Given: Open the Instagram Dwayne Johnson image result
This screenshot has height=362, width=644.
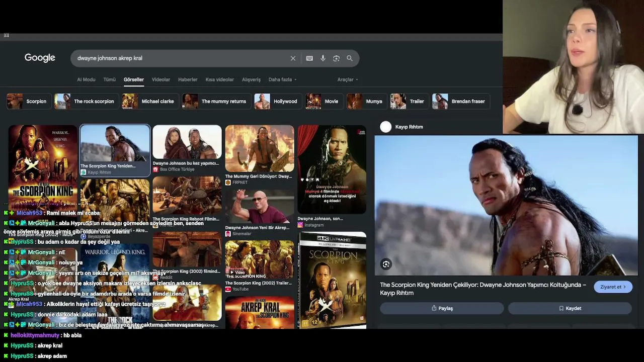Looking at the screenshot, I should (332, 176).
